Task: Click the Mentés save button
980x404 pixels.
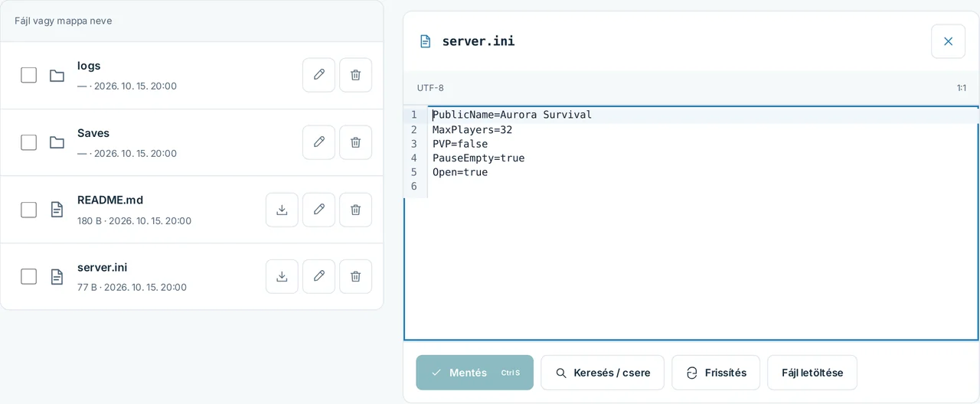Action: point(475,373)
